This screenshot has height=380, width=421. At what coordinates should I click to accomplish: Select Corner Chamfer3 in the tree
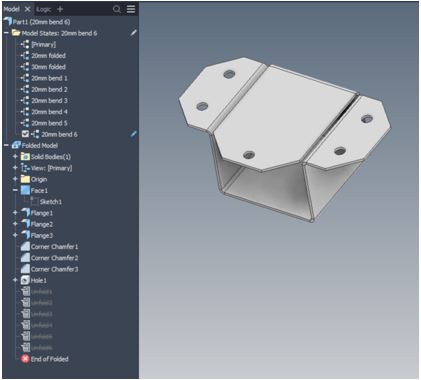coord(55,269)
